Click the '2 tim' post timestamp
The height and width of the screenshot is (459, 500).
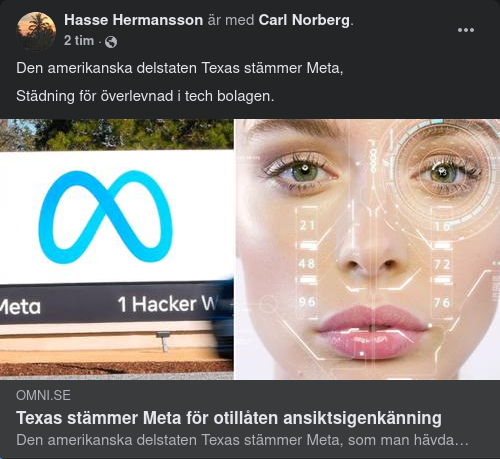point(79,41)
